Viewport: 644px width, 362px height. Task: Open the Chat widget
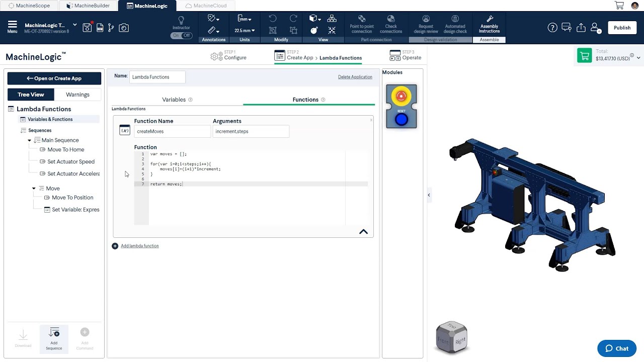617,348
